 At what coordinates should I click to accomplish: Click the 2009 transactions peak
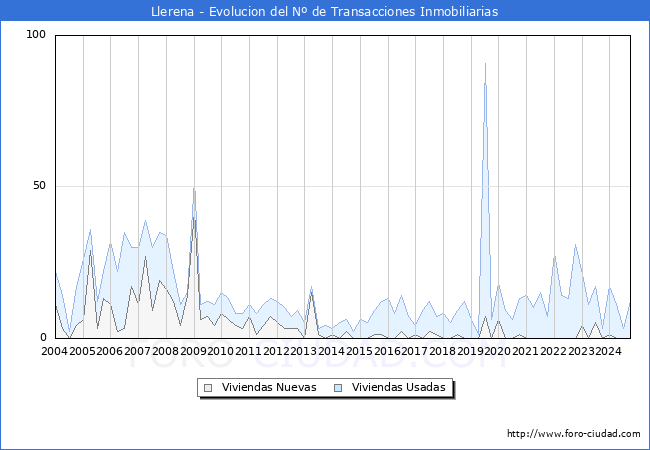[194, 189]
